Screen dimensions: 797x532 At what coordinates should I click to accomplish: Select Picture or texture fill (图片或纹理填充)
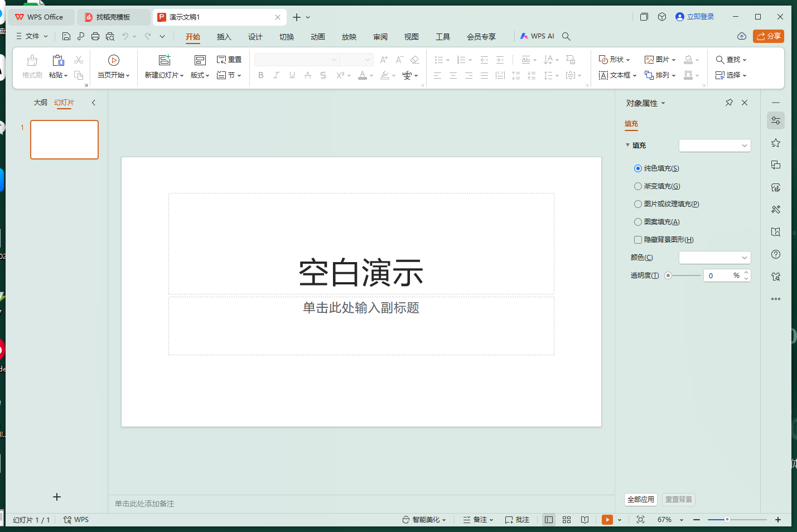tap(638, 204)
